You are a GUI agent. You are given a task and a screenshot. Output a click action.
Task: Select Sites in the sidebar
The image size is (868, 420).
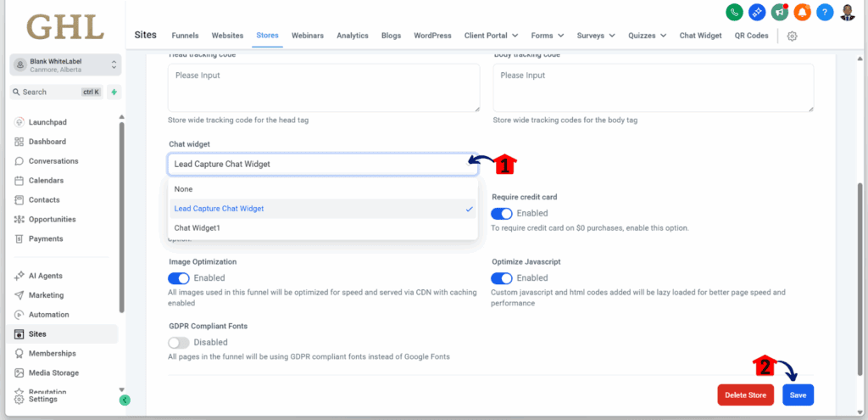[x=64, y=334]
